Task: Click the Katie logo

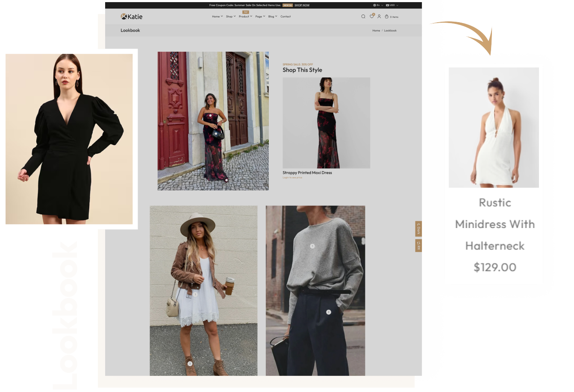Action: click(132, 17)
